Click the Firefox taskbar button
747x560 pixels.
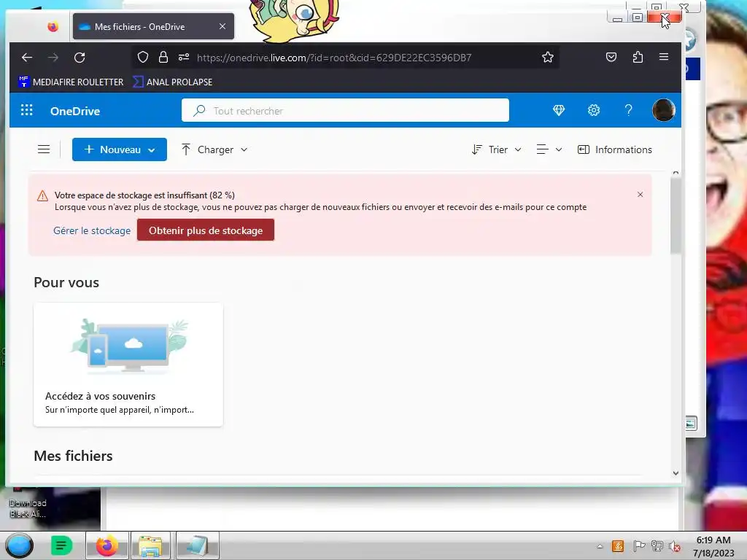click(x=107, y=545)
